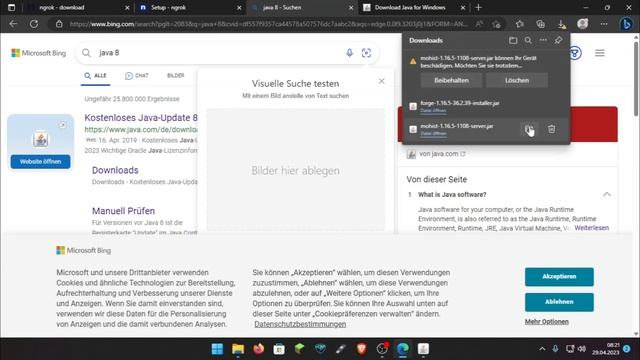Click Löschen to remove the flagged file

(x=517, y=80)
